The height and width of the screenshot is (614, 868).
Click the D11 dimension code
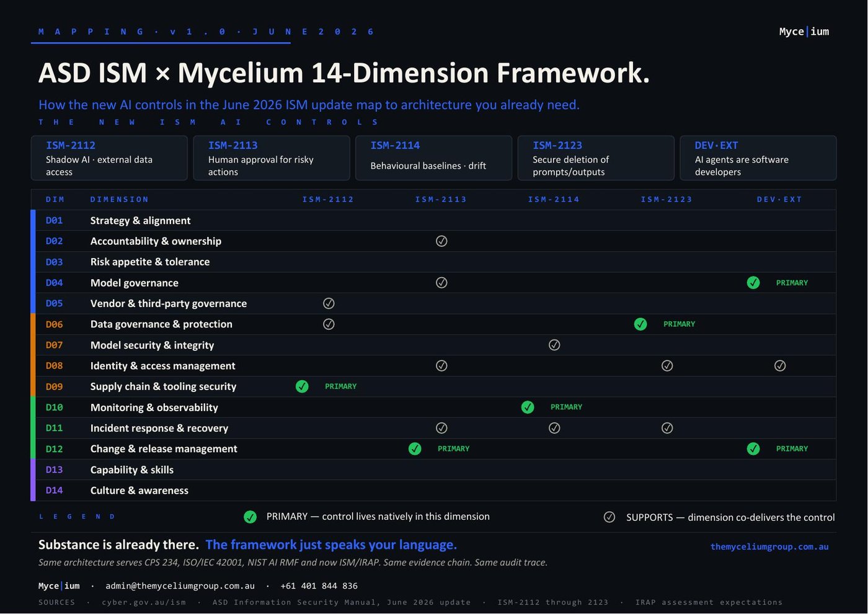click(54, 428)
